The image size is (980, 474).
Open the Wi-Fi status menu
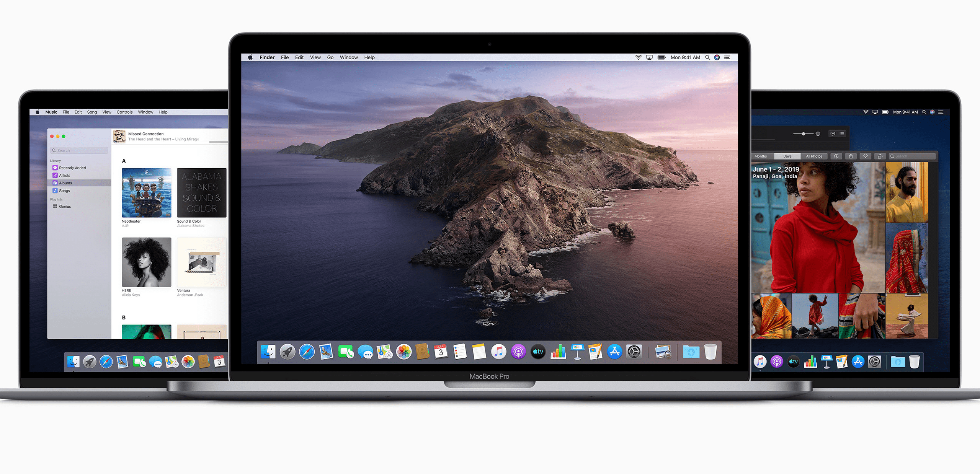[x=638, y=57]
